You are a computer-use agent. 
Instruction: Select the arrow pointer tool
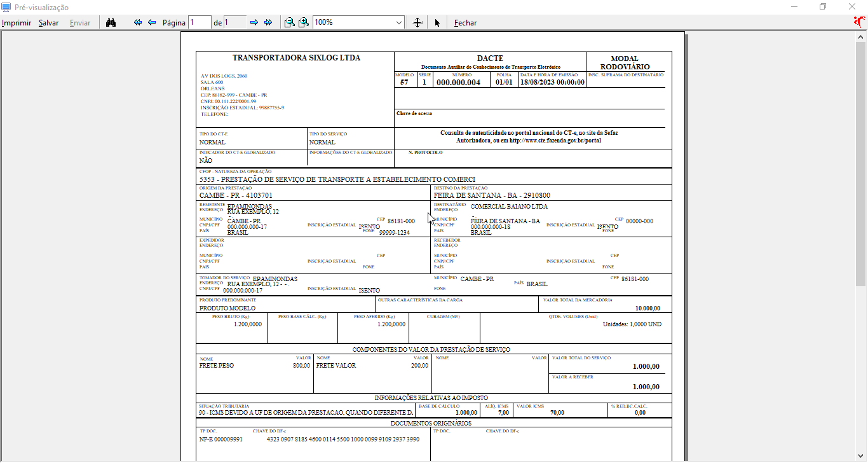tap(437, 23)
